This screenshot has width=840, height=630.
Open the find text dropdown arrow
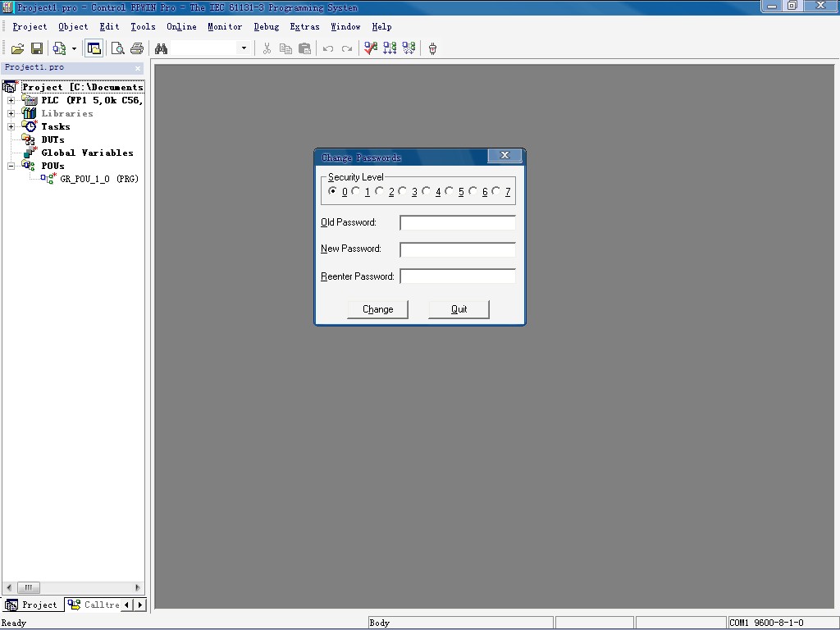243,48
